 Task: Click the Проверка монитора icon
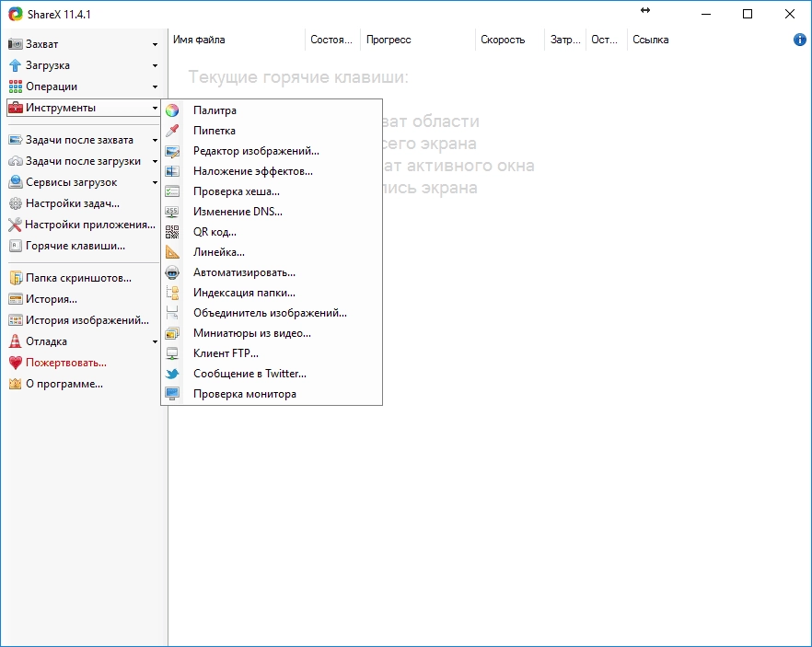(x=172, y=394)
